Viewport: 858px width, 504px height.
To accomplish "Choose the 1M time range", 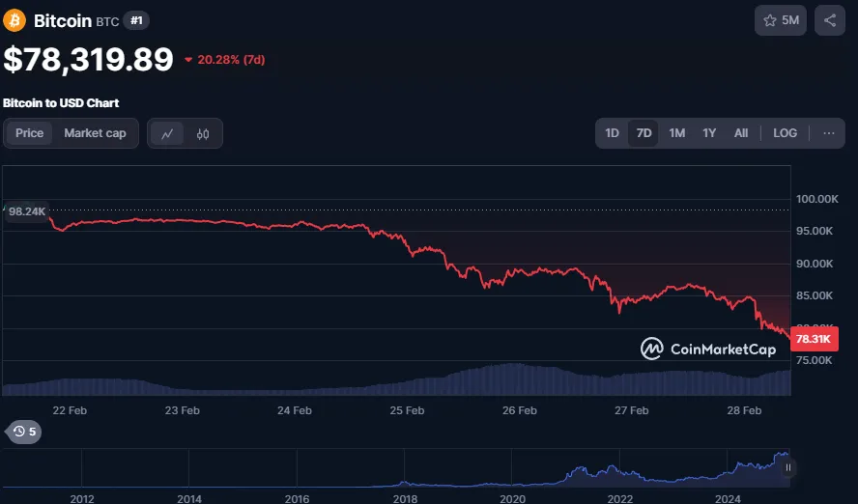I will point(677,133).
